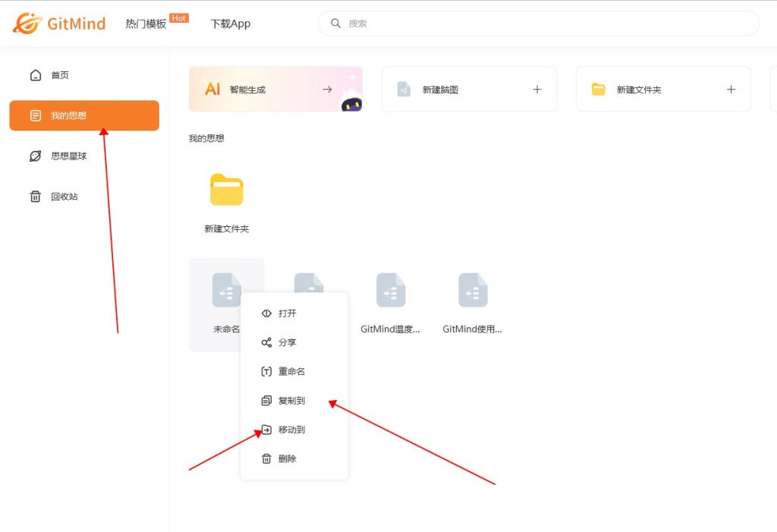Click the 移动到 move icon in menu
The height and width of the screenshot is (532, 777).
[x=266, y=430]
